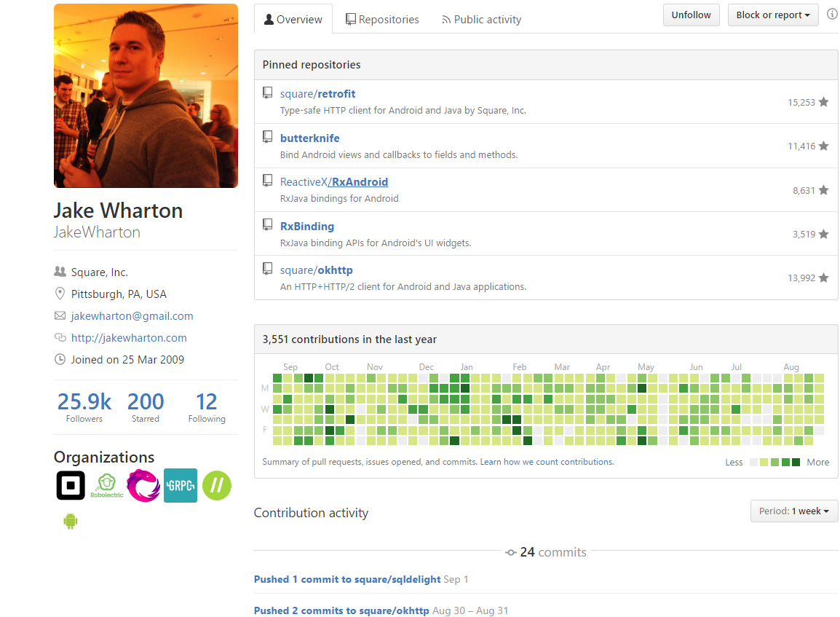View the 200 Starred repositories

[145, 407]
